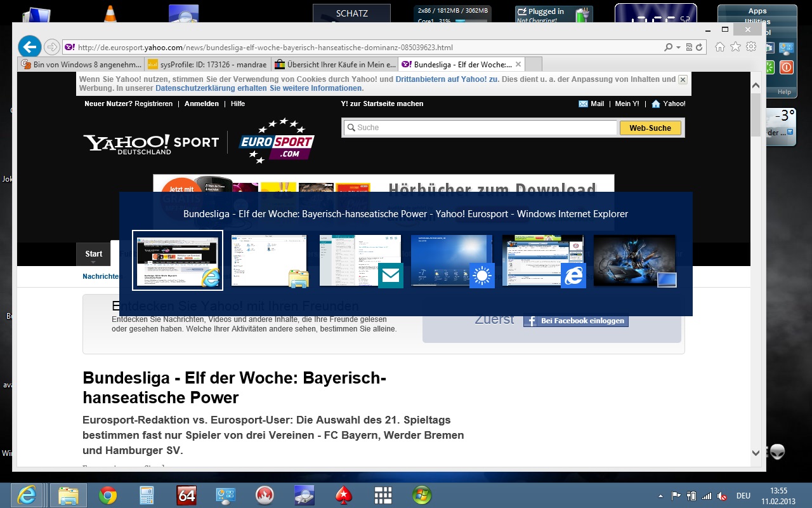Screen dimensions: 812x508
Task: Open VLC cone desktop icon
Action: 110,14
